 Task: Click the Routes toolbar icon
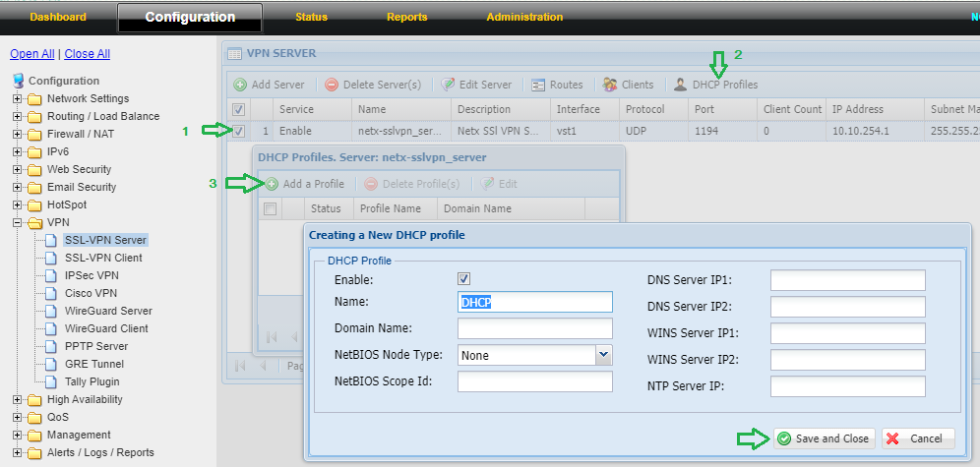[539, 85]
